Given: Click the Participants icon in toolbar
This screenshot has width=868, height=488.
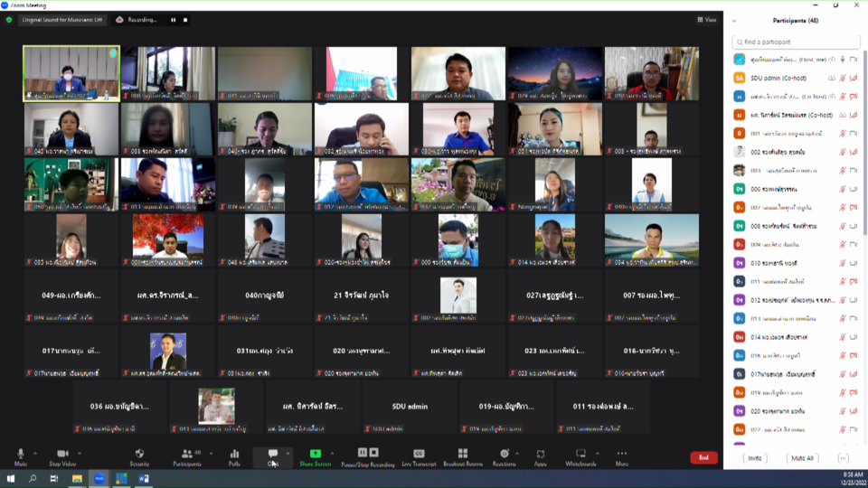Looking at the screenshot, I should click(x=187, y=454).
